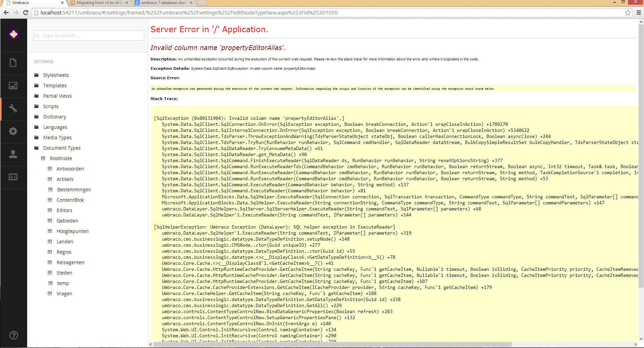Click the vertical scrollbar down arrow
The height and width of the screenshot is (348, 644).
coord(641,339)
